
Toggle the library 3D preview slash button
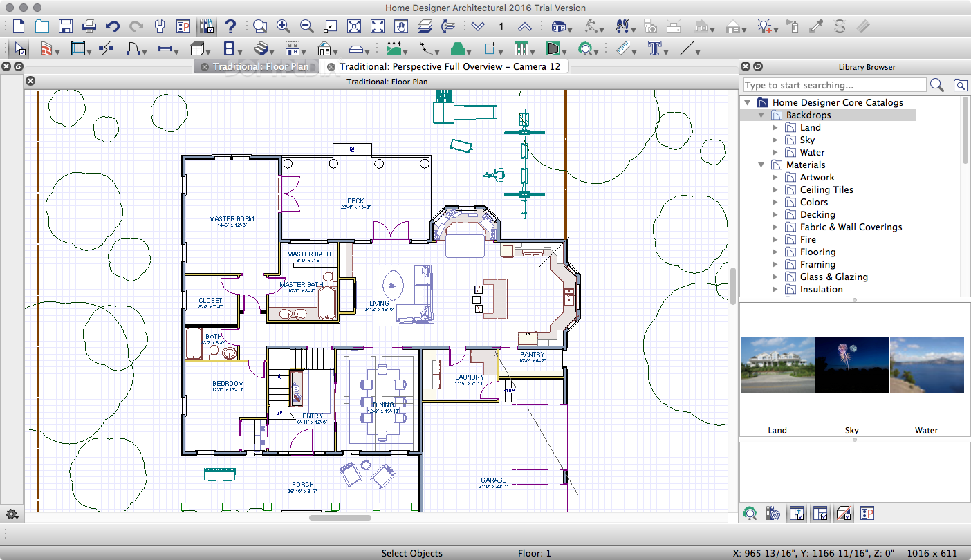pos(844,513)
